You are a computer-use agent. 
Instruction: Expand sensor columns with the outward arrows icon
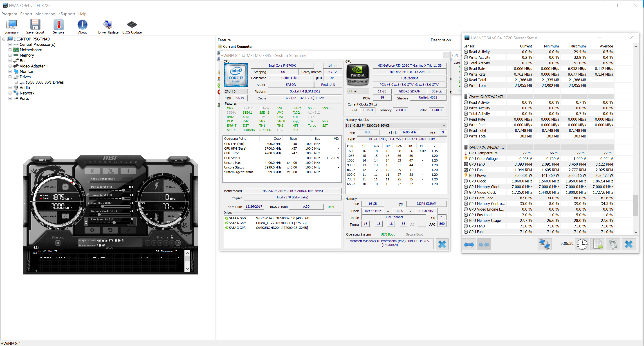(469, 245)
